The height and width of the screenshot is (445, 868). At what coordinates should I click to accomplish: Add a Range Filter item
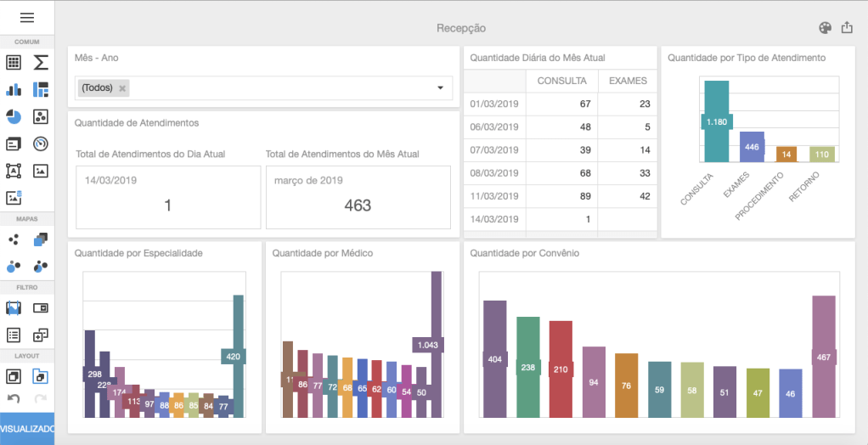tap(14, 307)
